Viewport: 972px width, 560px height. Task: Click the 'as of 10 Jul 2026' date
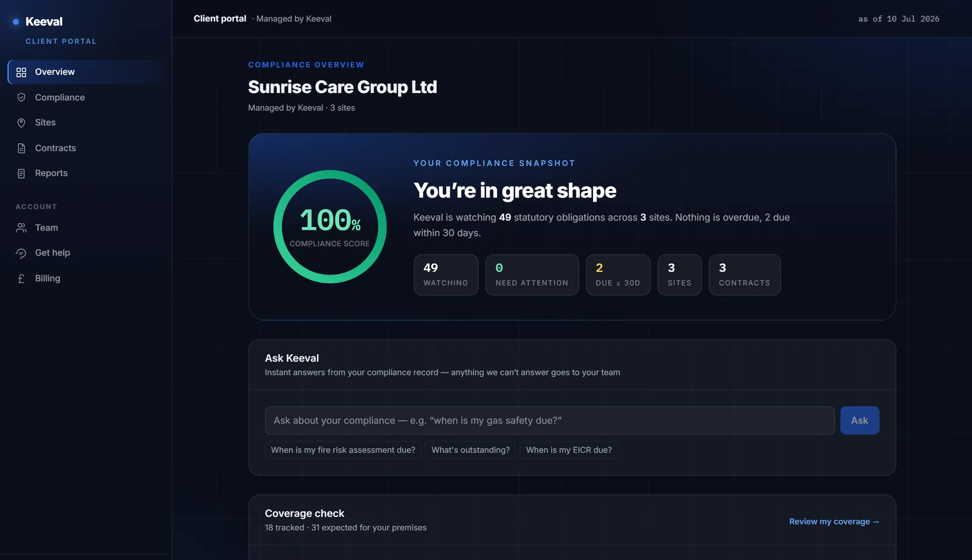(x=898, y=19)
